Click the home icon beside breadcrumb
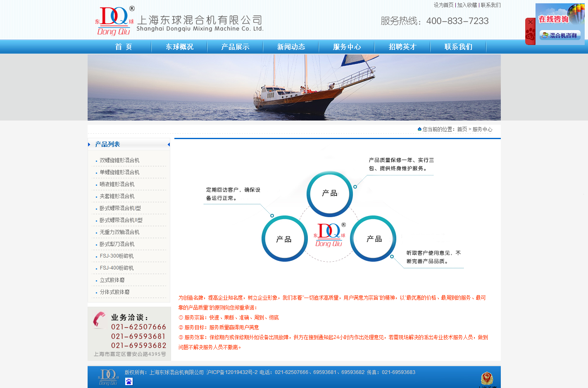The width and height of the screenshot is (588, 388). click(419, 129)
